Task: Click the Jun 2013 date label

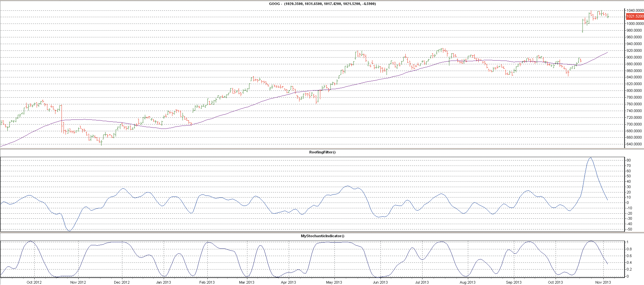Action: 380,282
